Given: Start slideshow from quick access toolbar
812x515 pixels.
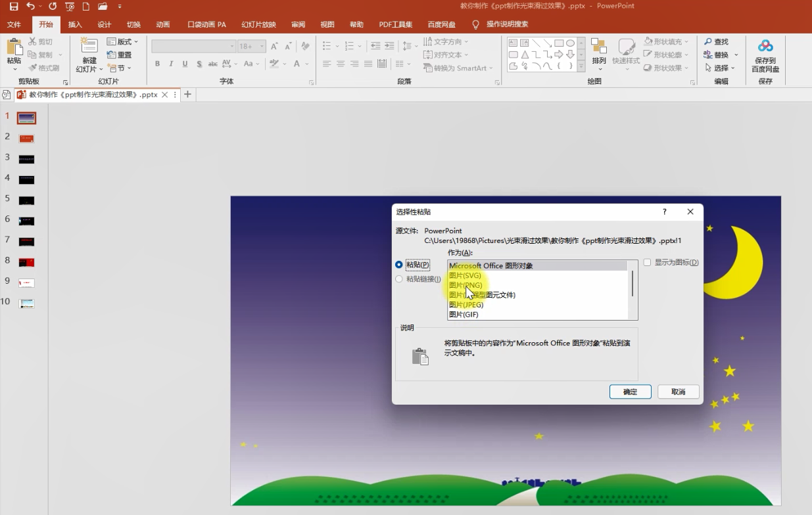Looking at the screenshot, I should coord(70,7).
